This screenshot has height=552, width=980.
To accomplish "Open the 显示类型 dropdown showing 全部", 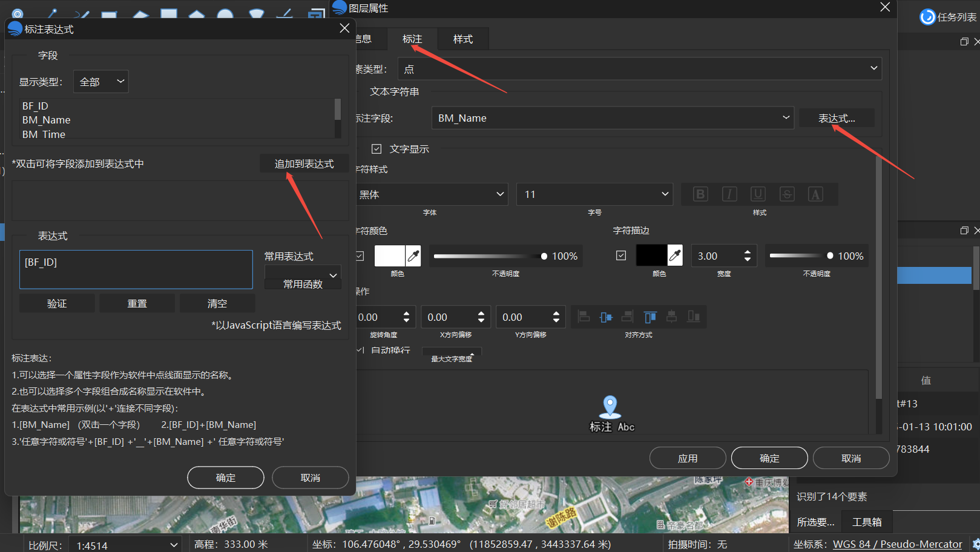I will [100, 81].
